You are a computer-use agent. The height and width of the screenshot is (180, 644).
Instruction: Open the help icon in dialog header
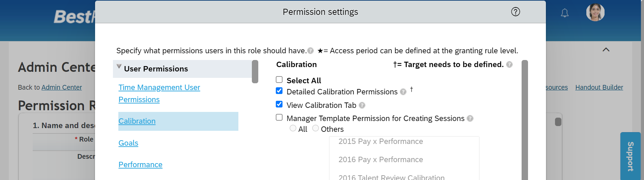pyautogui.click(x=515, y=12)
